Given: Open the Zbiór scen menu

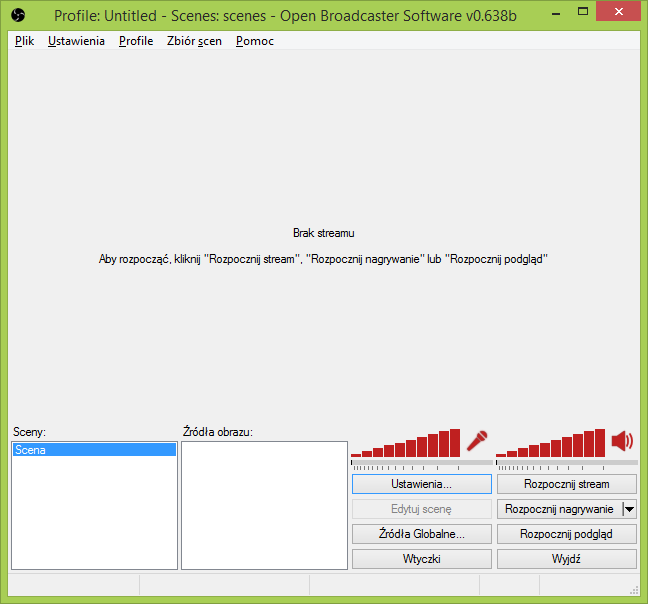Looking at the screenshot, I should tap(194, 41).
